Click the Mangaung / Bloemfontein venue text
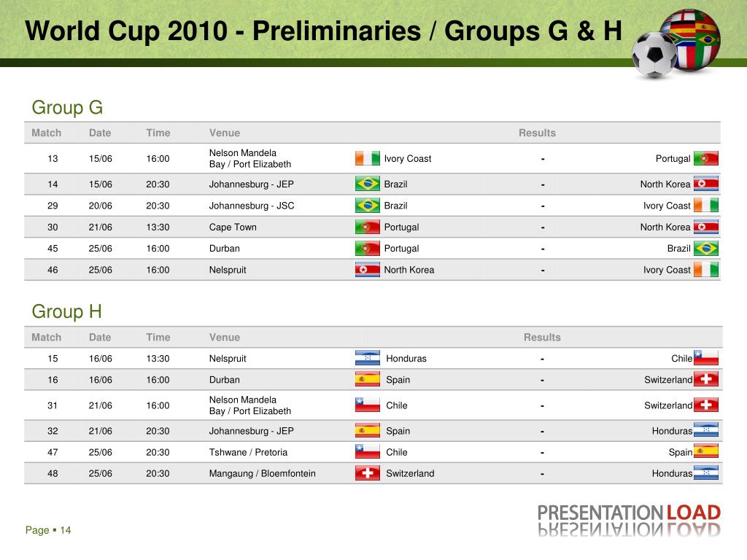Screen dimensions: 747x560 [262, 473]
